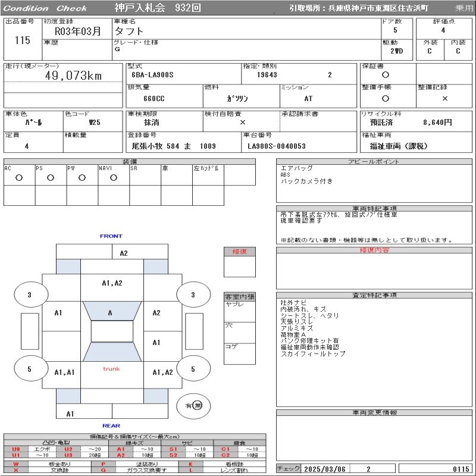Click the registration number 尾張小牧 584 ま 1009
The width and height of the screenshot is (476, 476).
tap(174, 146)
